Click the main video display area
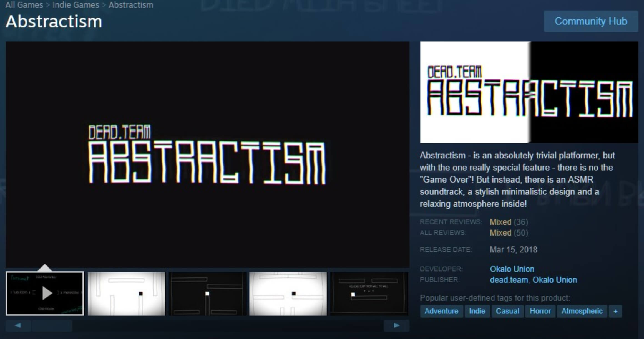The width and height of the screenshot is (644, 339). [x=208, y=155]
